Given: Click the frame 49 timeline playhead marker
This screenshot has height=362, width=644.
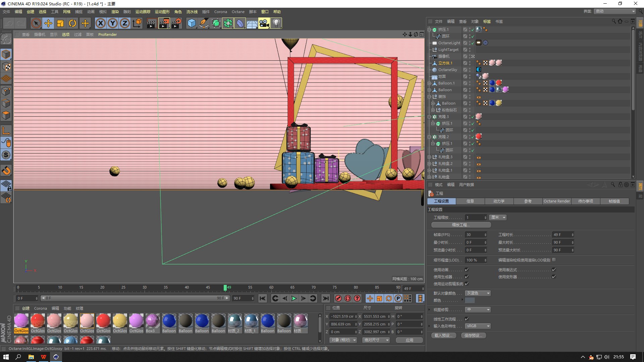Looking at the screenshot, I should click(x=225, y=288).
